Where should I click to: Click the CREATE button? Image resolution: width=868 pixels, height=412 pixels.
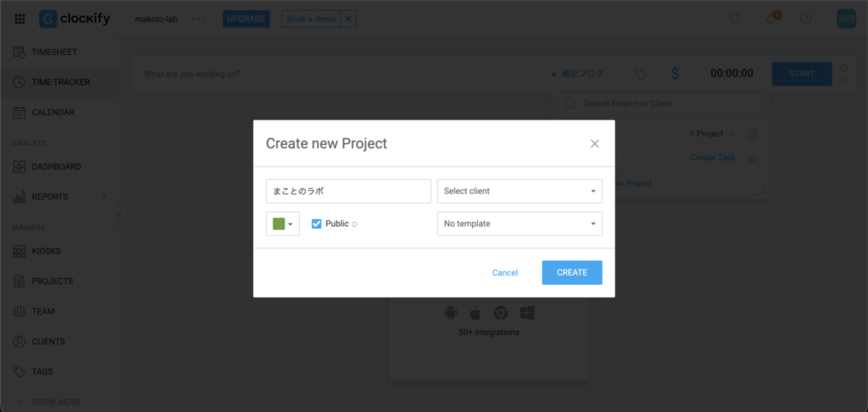tap(571, 272)
